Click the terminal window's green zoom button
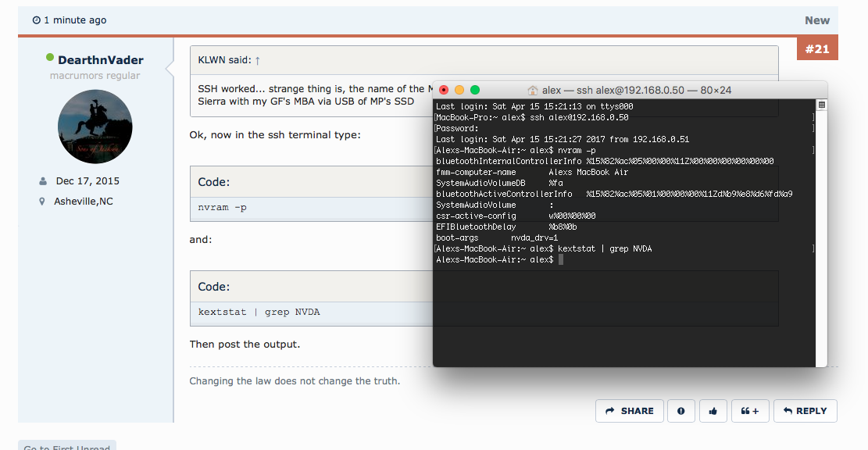Screen dimensions: 868x450 click(475, 90)
